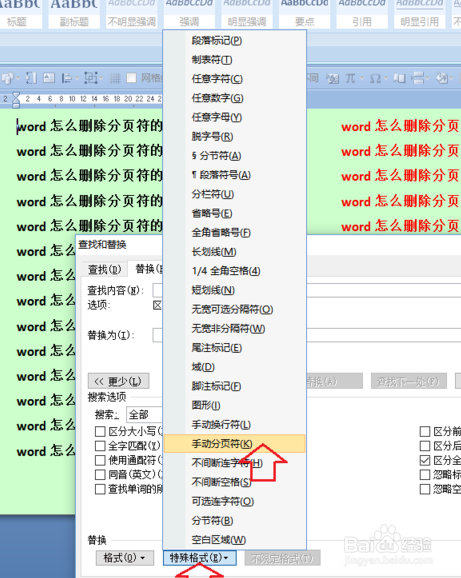
Task: Expand the group icon dropdown arrow
Action: 100,78
